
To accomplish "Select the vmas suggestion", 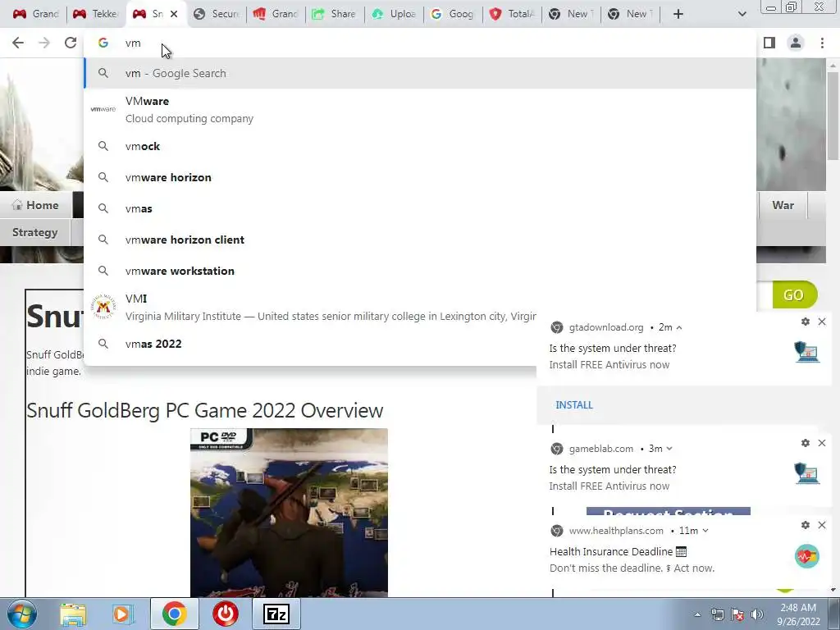I will 420,208.
